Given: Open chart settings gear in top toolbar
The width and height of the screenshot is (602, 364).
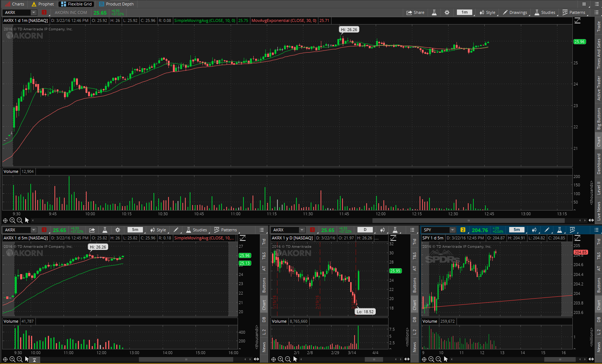Looking at the screenshot, I should tap(447, 12).
